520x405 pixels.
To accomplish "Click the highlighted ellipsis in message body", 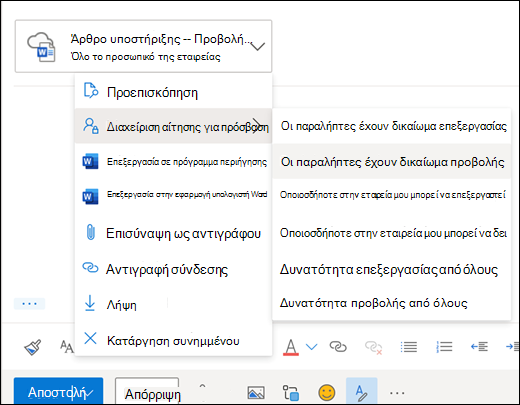I will click(29, 303).
